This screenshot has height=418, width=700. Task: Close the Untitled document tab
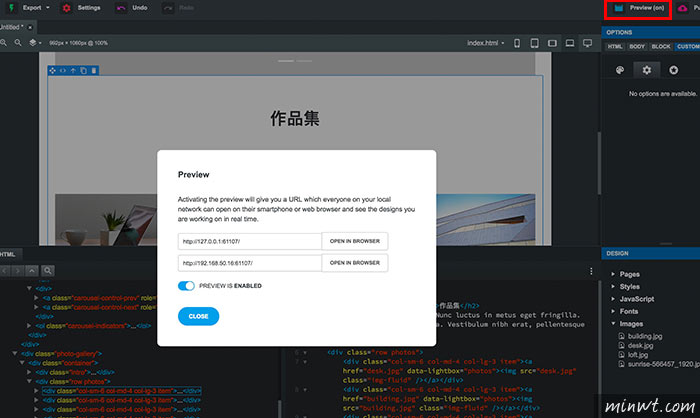(x=30, y=27)
